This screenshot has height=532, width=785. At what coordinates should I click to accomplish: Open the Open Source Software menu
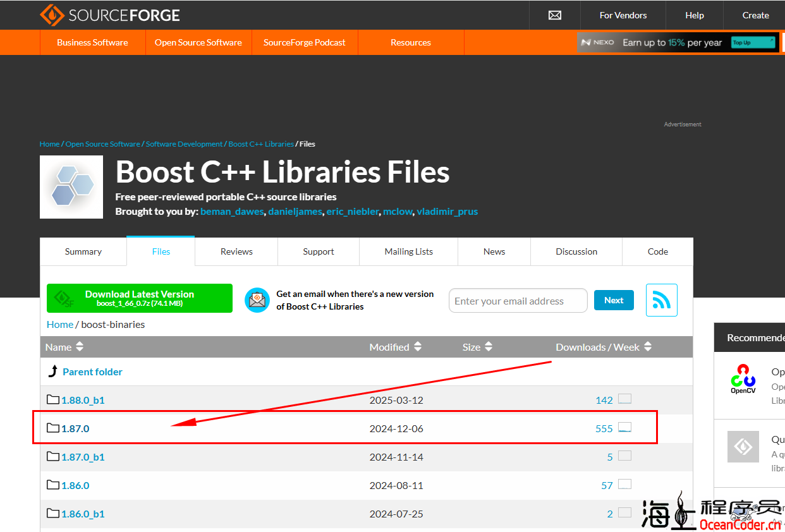tap(198, 42)
